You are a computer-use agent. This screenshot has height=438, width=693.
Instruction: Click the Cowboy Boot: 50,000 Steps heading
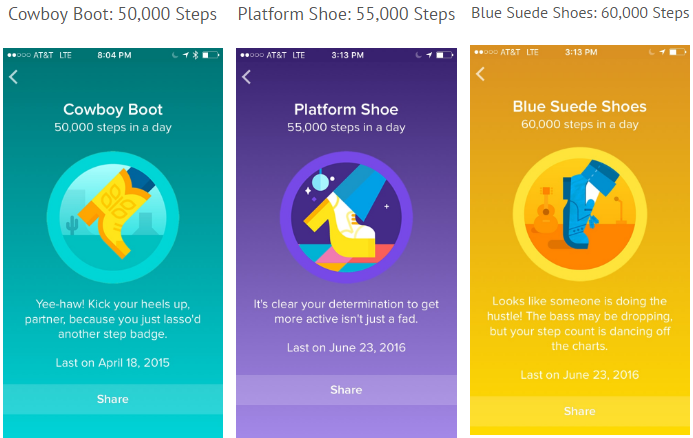click(x=113, y=14)
